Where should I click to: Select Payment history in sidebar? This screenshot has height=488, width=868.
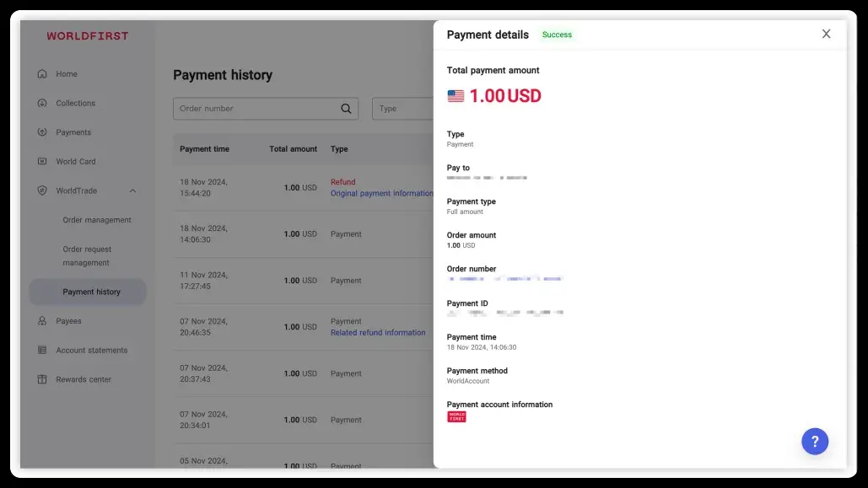91,292
